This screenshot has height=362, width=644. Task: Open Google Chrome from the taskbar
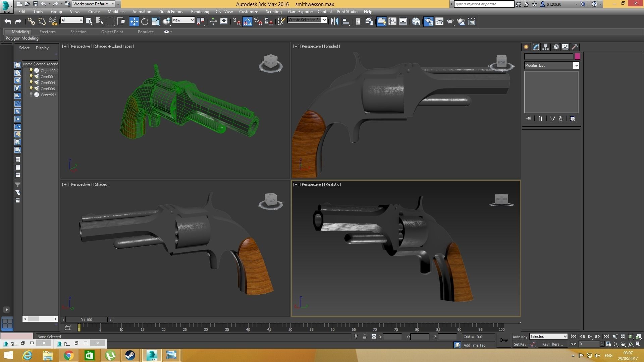pyautogui.click(x=68, y=355)
